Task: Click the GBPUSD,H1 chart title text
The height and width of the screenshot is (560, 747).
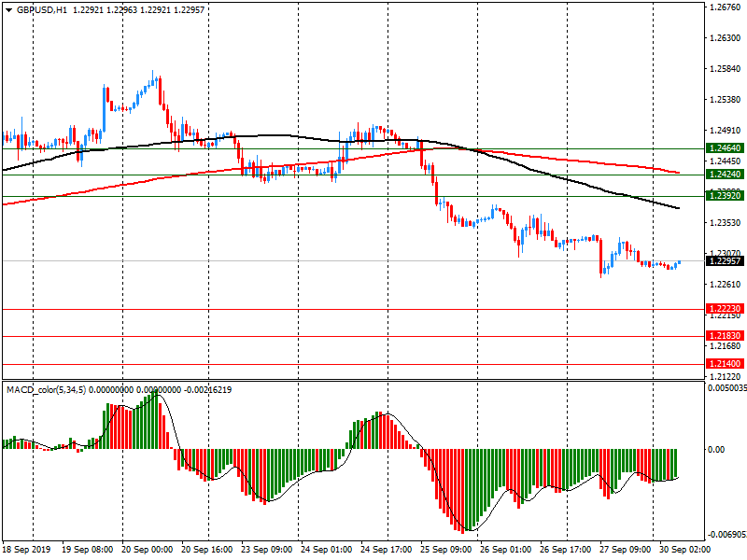Action: pos(42,10)
